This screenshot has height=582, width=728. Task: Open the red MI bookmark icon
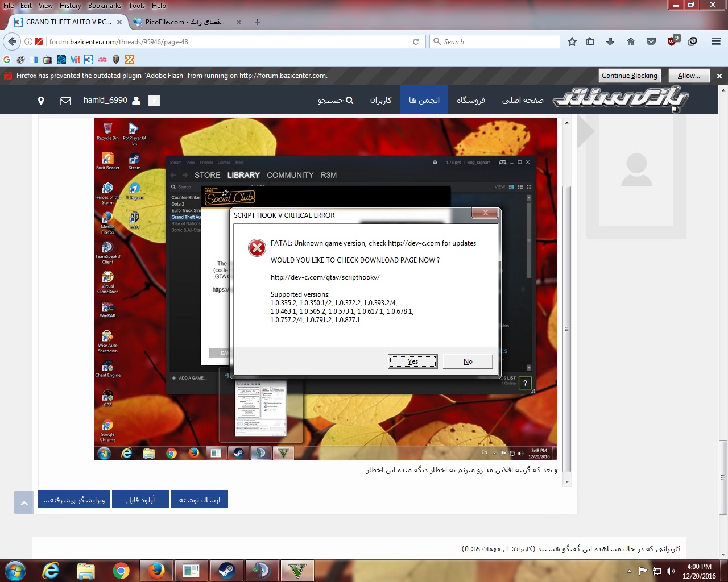coord(75,60)
